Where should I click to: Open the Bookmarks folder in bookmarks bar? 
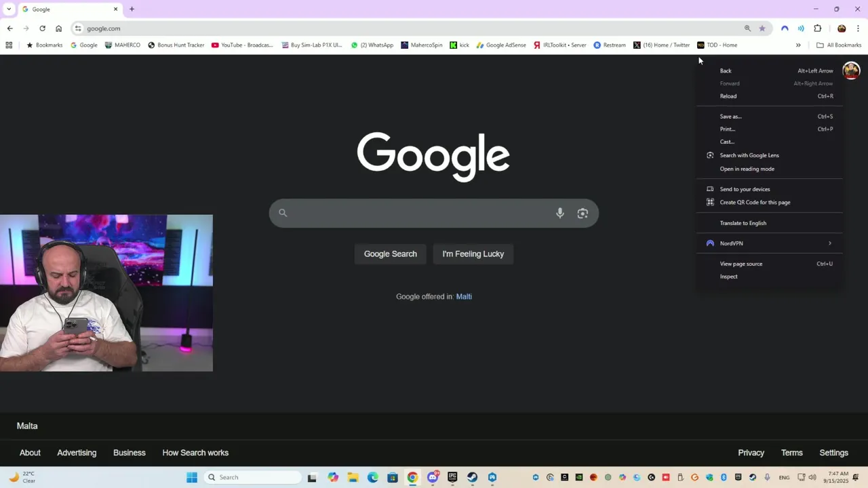click(x=44, y=45)
